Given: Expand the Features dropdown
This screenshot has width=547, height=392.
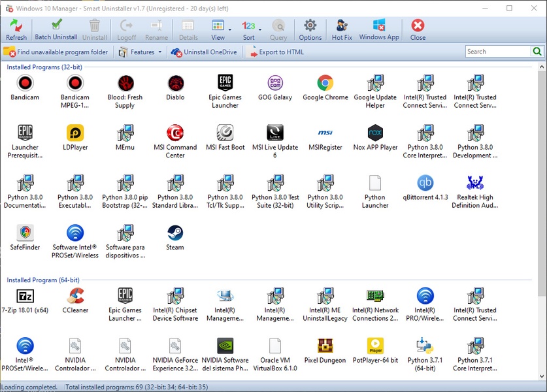Looking at the screenshot, I should click(x=141, y=52).
